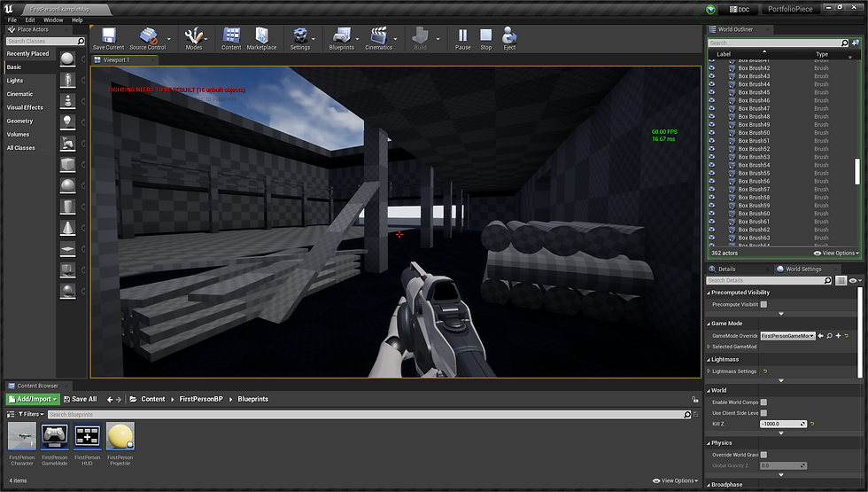
Task: Open the GameMode Override dropdown
Action: (x=787, y=336)
